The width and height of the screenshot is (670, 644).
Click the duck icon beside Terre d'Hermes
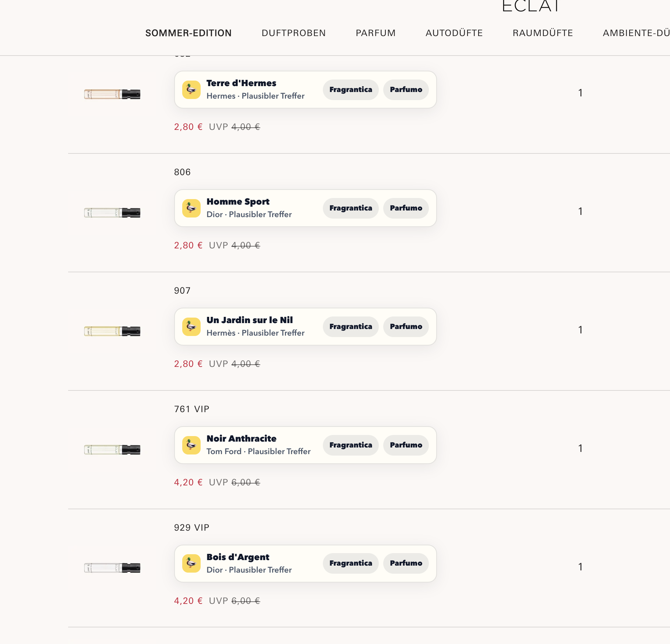pos(191,90)
